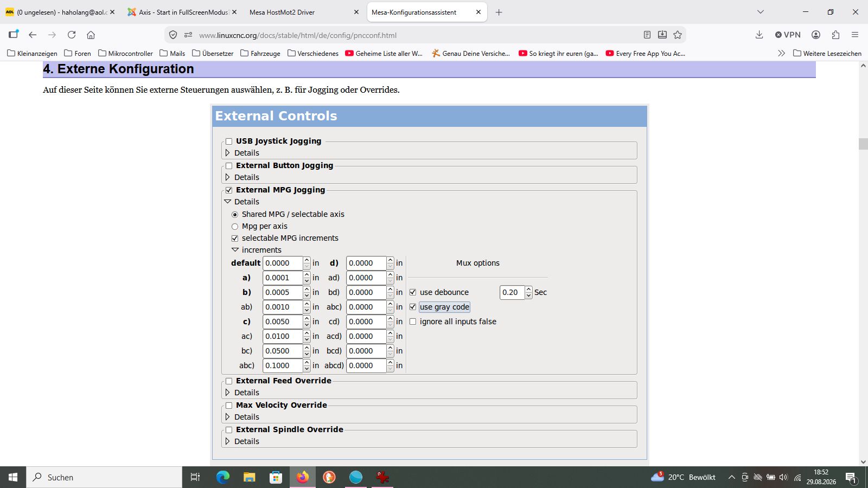Screen dimensions: 868x488
Task: Open the downloads panel
Action: (x=759, y=35)
